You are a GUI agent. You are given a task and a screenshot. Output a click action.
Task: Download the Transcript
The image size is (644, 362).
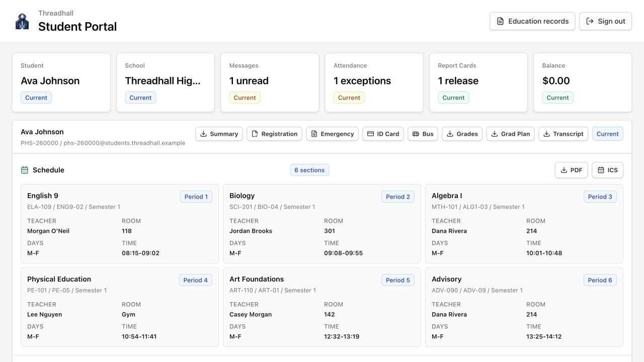tap(563, 134)
